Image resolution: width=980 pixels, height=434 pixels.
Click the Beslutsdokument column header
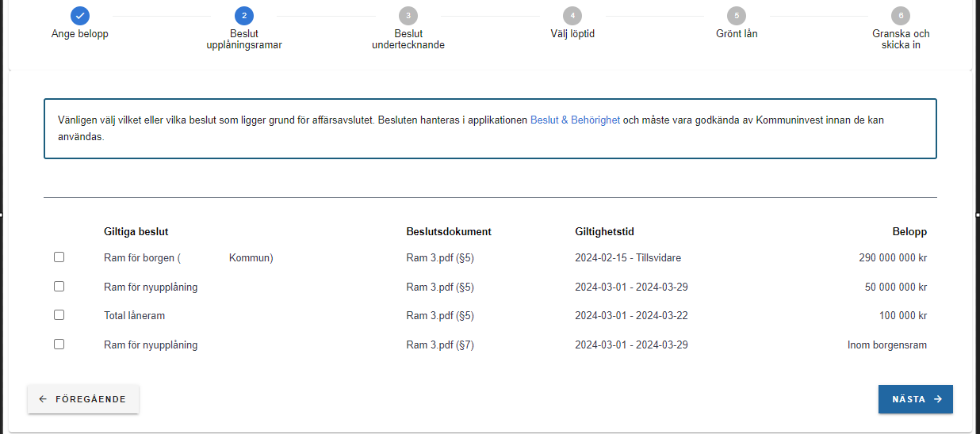tap(449, 232)
